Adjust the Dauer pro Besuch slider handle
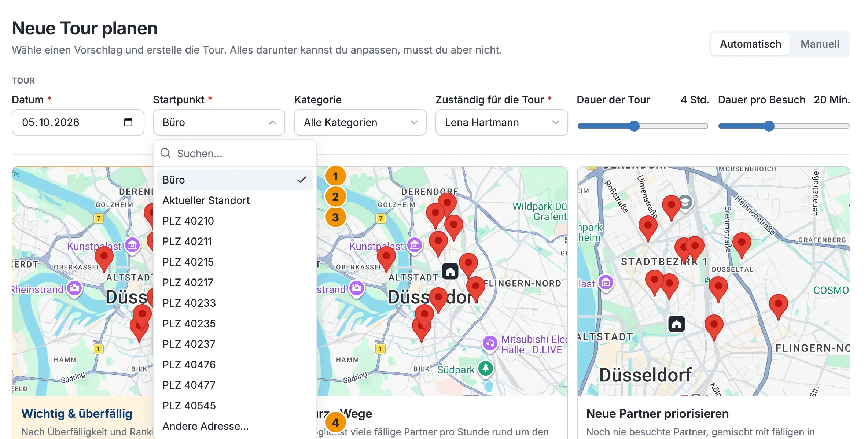 (x=769, y=126)
